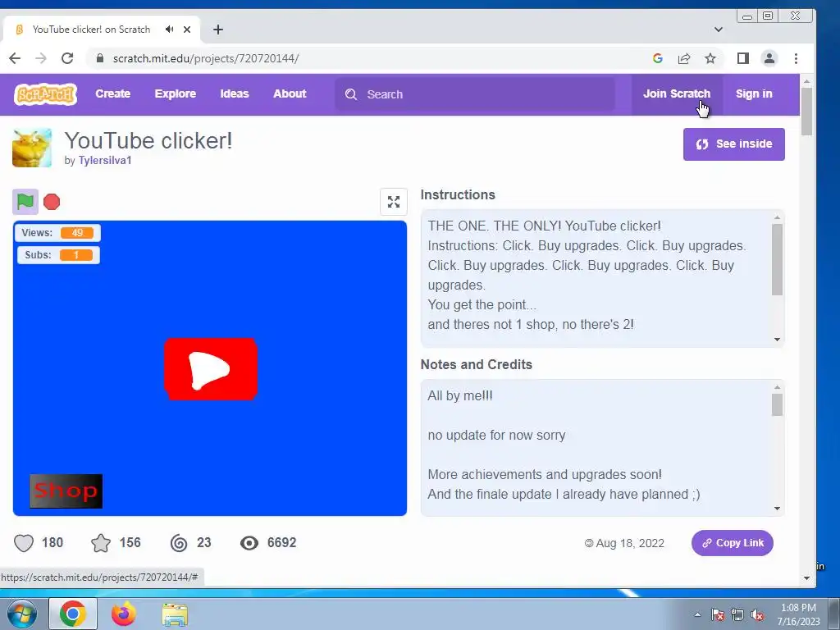This screenshot has width=840, height=630.
Task: Click the Views variable monitor
Action: [x=58, y=232]
